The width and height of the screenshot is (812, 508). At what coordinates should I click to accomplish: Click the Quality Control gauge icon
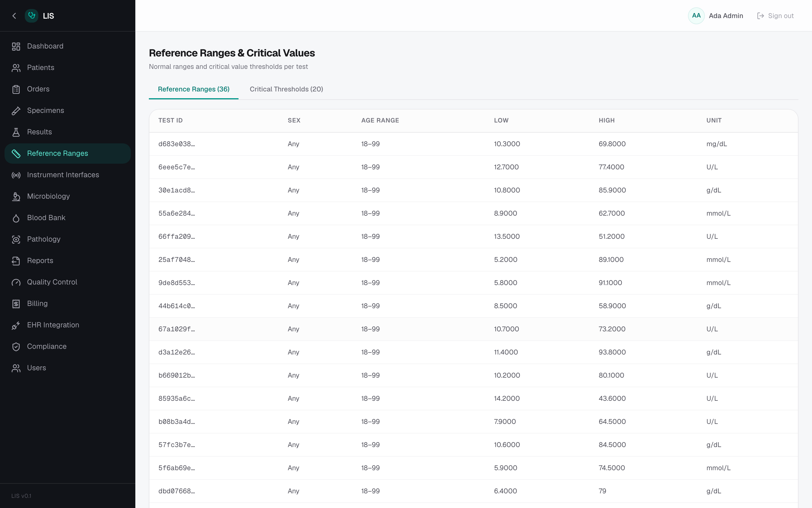pyautogui.click(x=16, y=282)
